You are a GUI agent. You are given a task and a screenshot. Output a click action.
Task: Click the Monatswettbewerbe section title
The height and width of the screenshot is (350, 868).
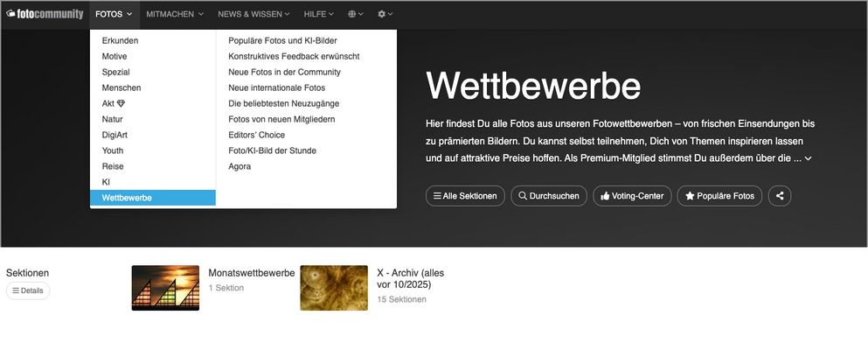click(252, 273)
